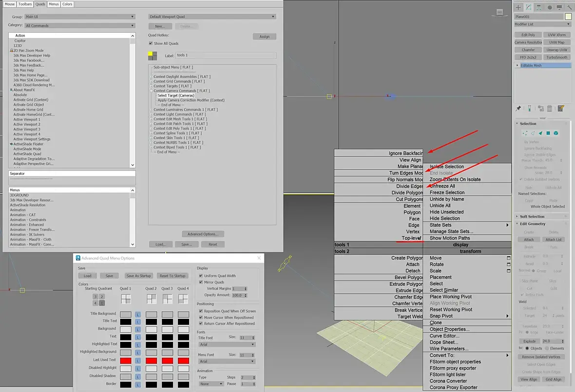Click the Quad 1 quadrant layout icon

tap(126, 299)
